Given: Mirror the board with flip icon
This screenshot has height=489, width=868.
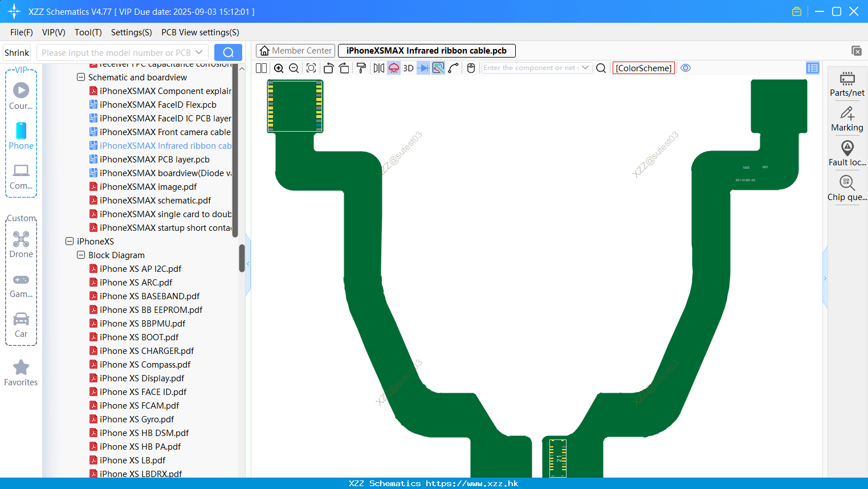Looking at the screenshot, I should 378,68.
